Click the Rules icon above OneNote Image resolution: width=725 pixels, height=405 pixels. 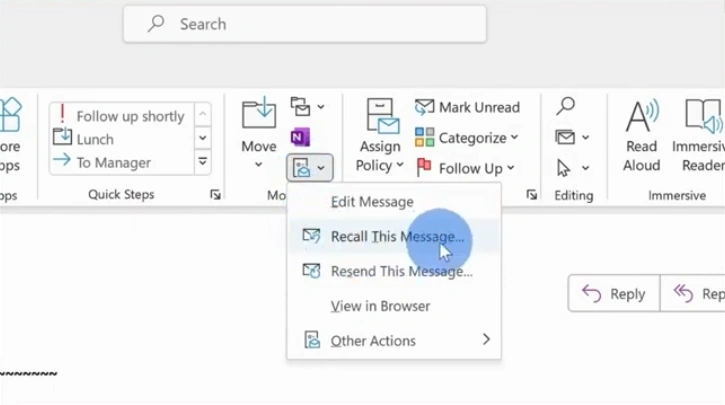point(300,106)
